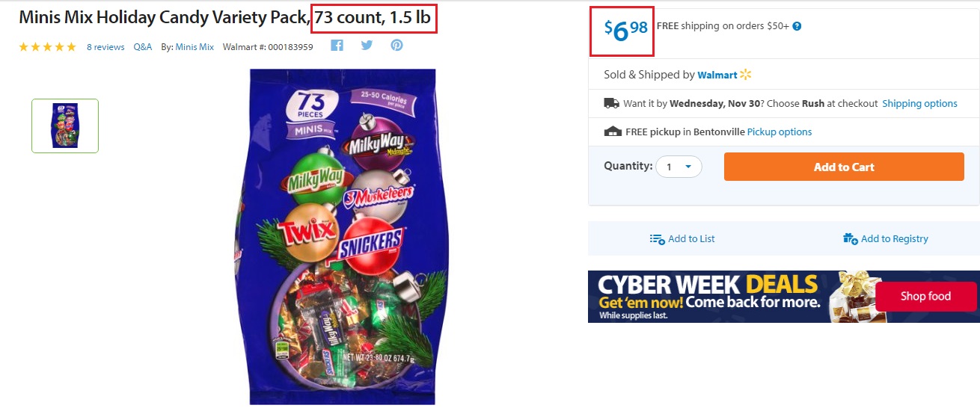Click the Walmart spark logo

pos(745,75)
